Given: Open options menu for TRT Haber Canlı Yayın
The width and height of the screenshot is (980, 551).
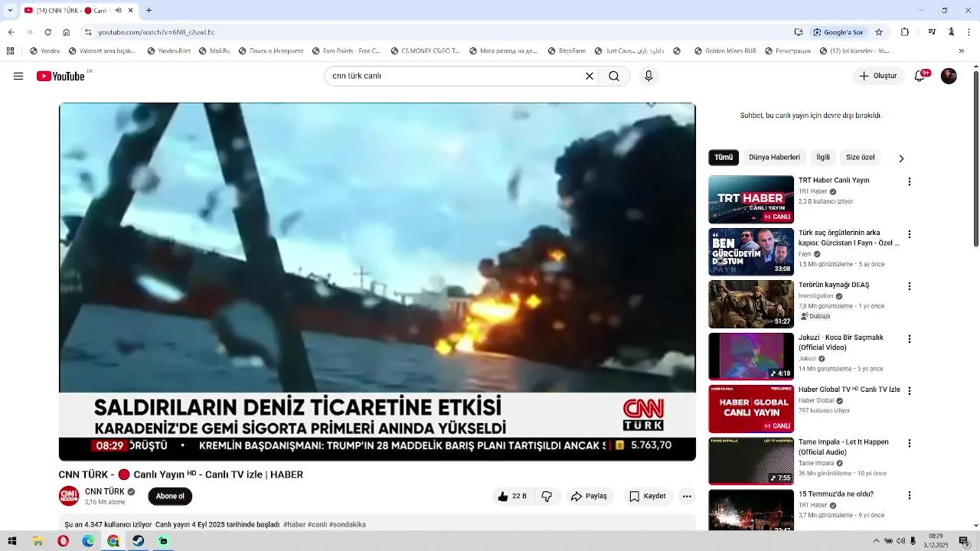Looking at the screenshot, I should click(910, 182).
